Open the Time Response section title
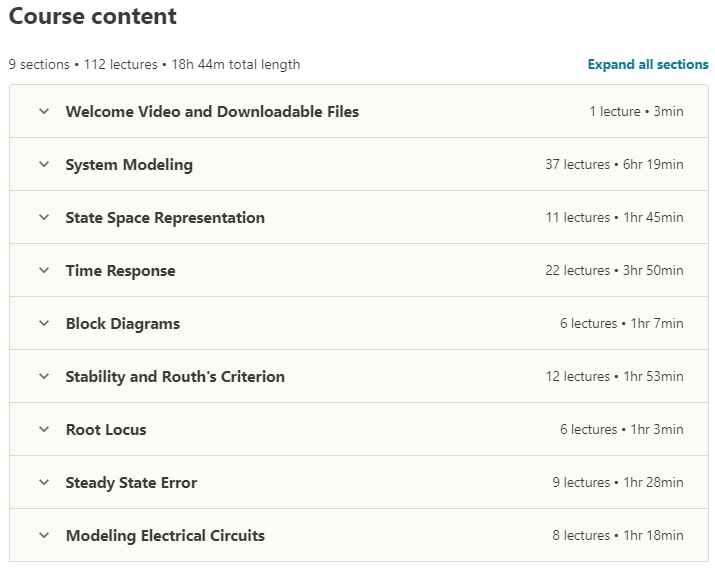This screenshot has width=715, height=568. coord(120,271)
